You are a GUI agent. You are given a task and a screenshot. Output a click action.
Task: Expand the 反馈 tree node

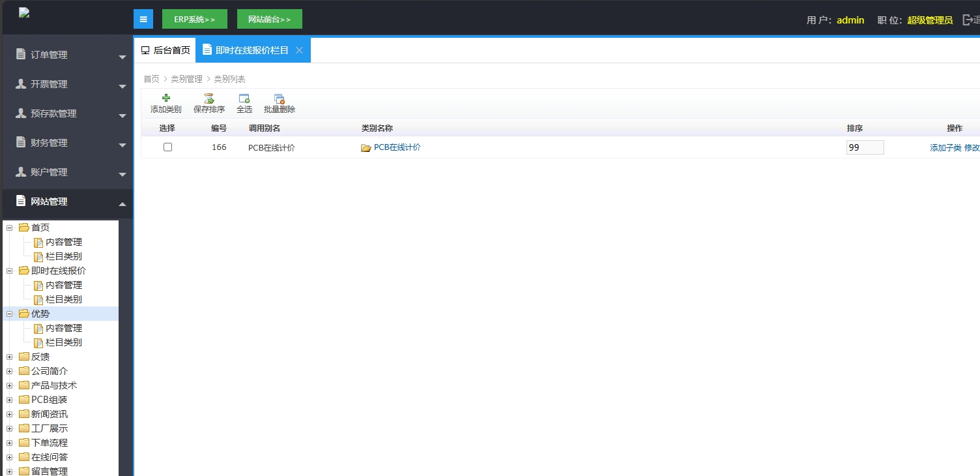(9, 357)
